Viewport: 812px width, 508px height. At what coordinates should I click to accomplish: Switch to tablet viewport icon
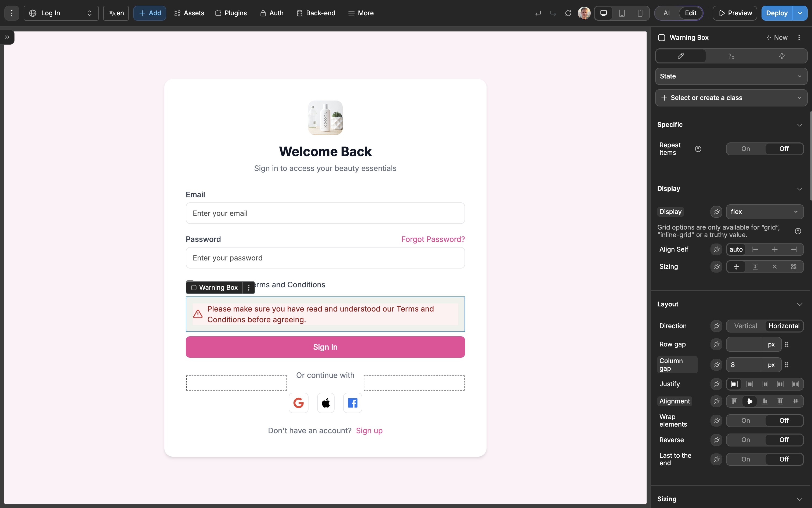click(x=622, y=13)
